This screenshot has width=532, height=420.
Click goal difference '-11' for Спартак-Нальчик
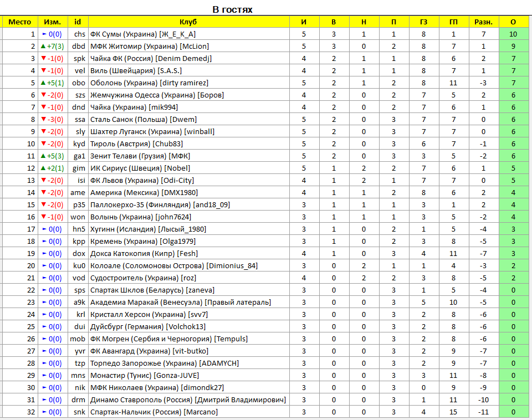(x=483, y=413)
